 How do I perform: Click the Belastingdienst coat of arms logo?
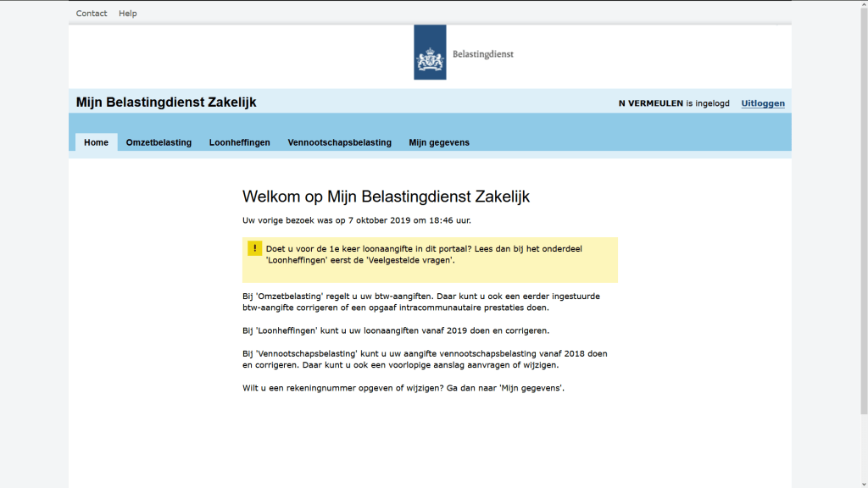(430, 53)
